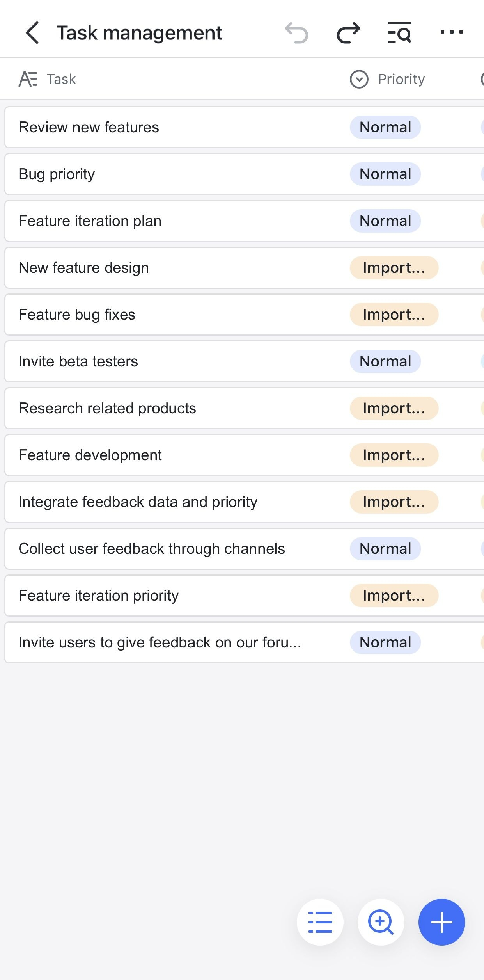Click the redo arrow icon
The image size is (484, 980).
(348, 33)
